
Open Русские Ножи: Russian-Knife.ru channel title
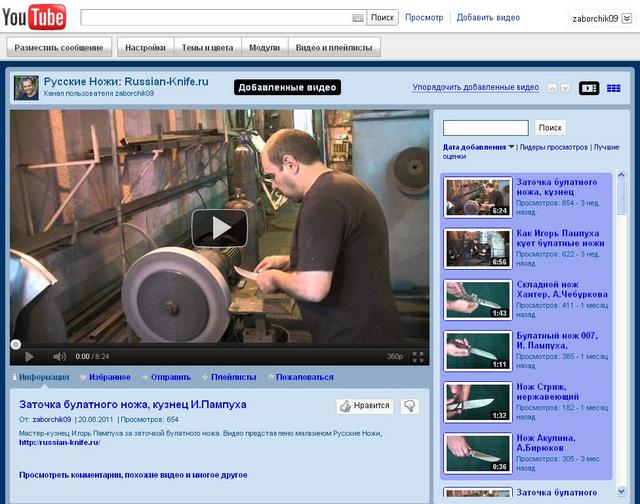click(126, 82)
